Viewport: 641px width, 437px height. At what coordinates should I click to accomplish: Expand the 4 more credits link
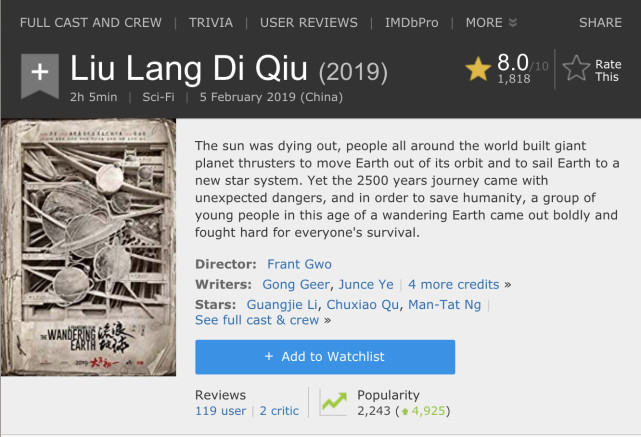[453, 285]
